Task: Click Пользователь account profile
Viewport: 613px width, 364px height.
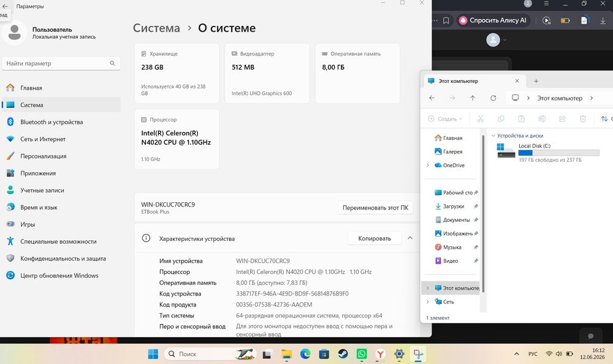Action: 50,33
